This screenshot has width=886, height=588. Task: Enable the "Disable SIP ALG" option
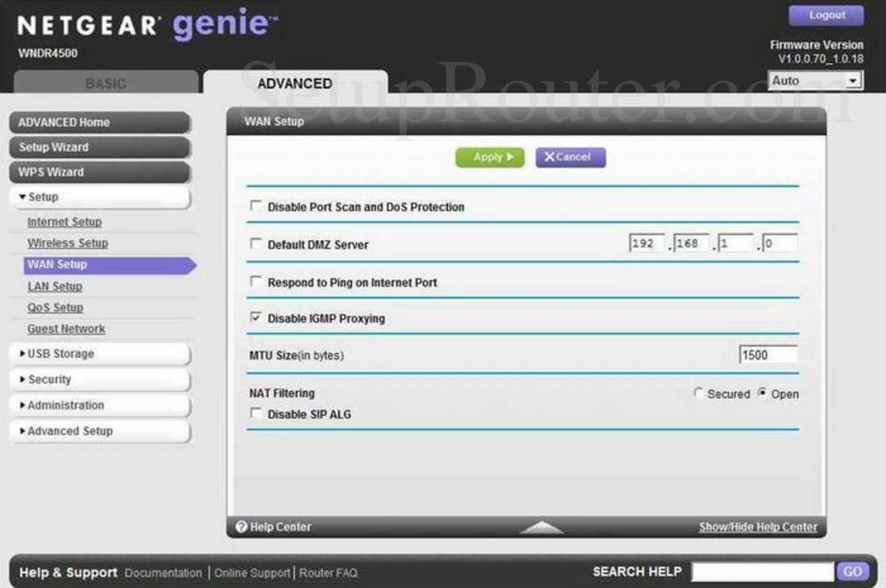pyautogui.click(x=256, y=413)
